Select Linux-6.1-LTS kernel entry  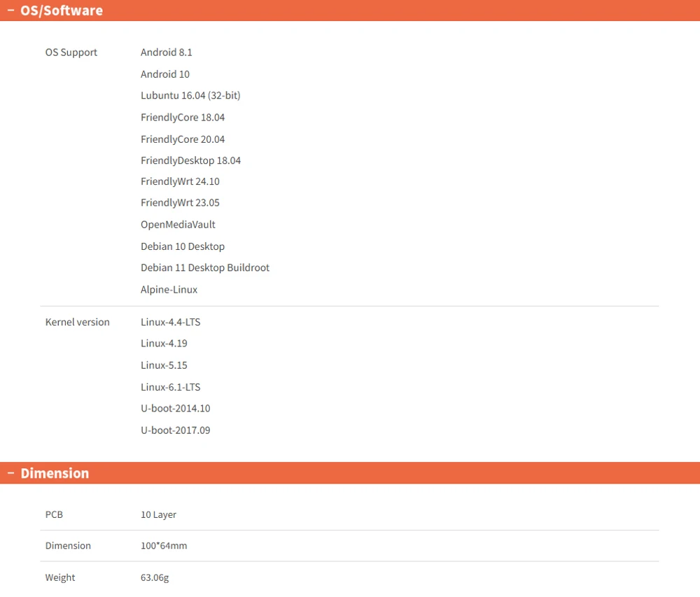pyautogui.click(x=171, y=387)
